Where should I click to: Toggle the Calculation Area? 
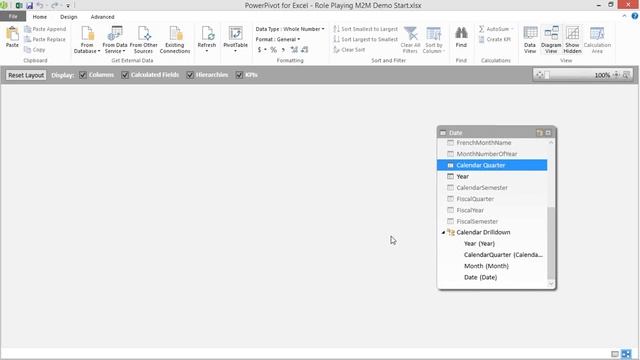tap(597, 40)
